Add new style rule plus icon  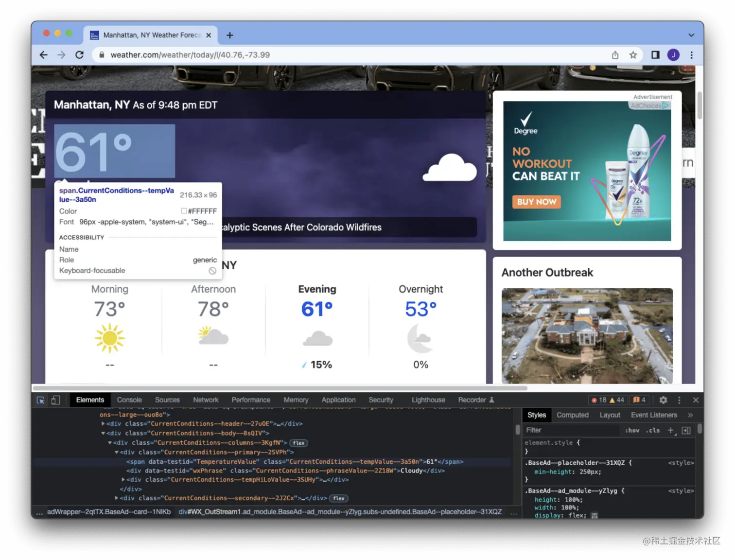click(671, 430)
